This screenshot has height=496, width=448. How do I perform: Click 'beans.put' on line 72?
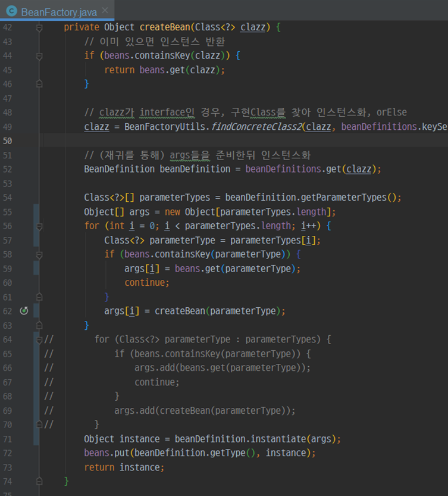tap(107, 453)
